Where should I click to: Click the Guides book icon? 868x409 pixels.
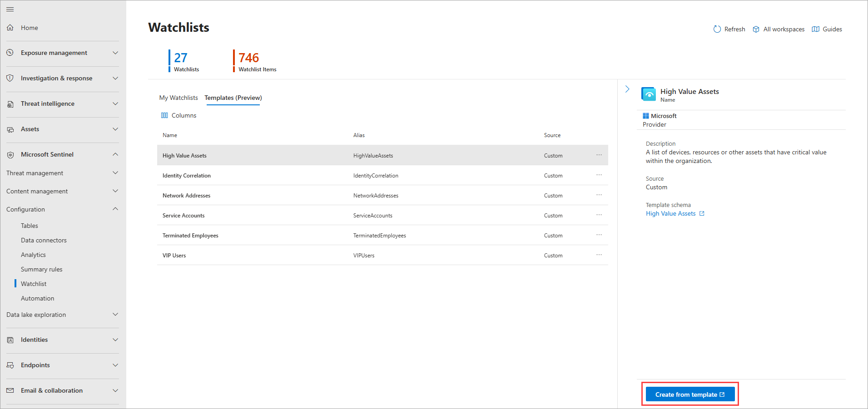(x=815, y=29)
